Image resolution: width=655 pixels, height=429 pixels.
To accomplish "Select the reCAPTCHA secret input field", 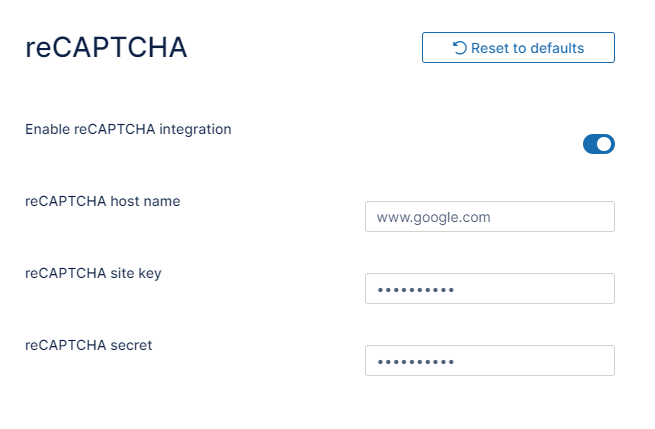I will pyautogui.click(x=489, y=361).
